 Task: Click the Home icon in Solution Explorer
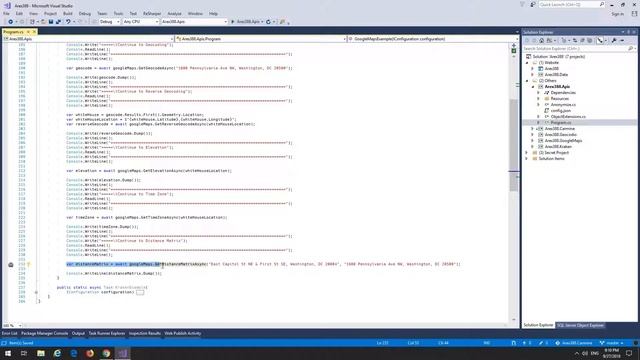(542, 40)
